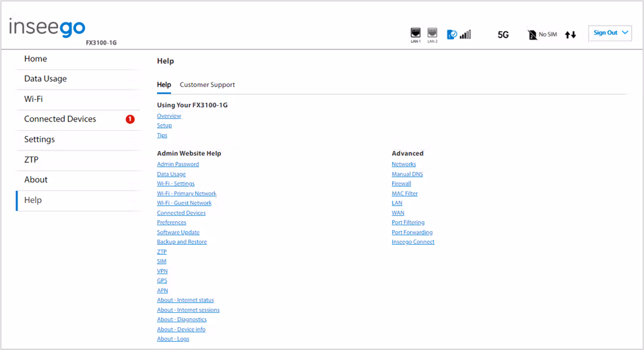
Task: Open About - Diagnostics link
Action: point(182,319)
